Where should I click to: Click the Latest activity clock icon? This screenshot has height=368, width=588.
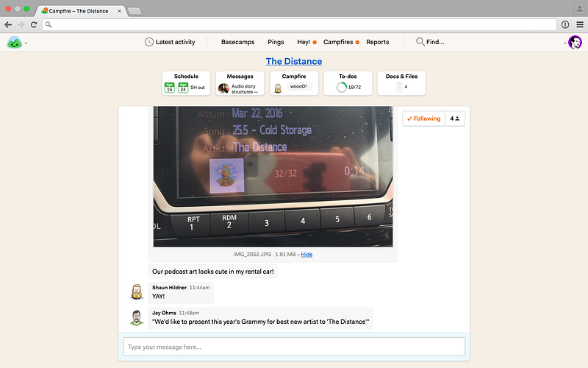click(149, 42)
